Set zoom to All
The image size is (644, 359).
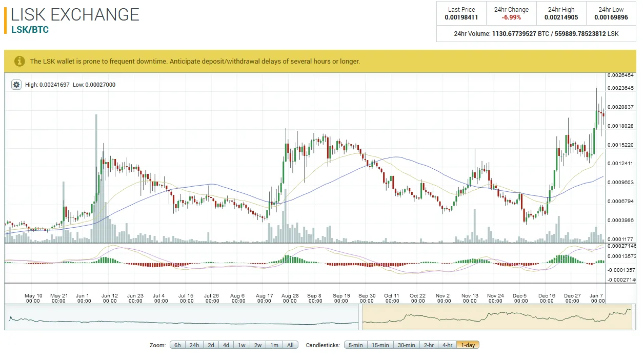pyautogui.click(x=290, y=345)
